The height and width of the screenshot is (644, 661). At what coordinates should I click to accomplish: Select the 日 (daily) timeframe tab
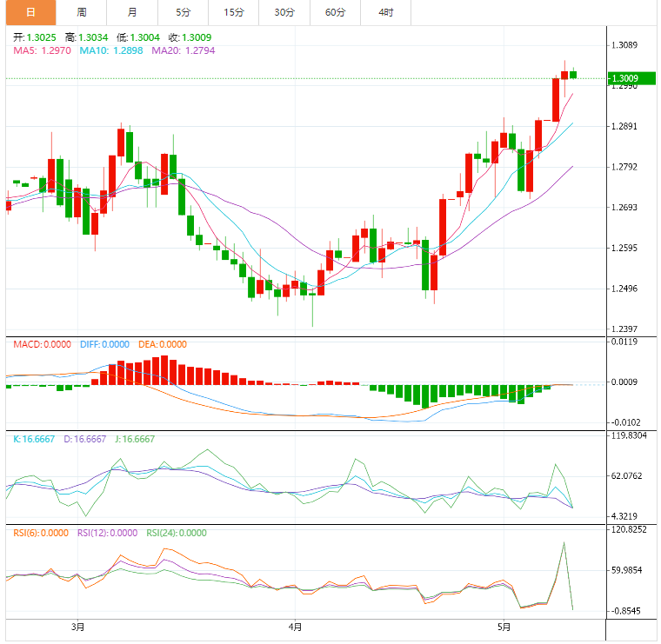[30, 12]
